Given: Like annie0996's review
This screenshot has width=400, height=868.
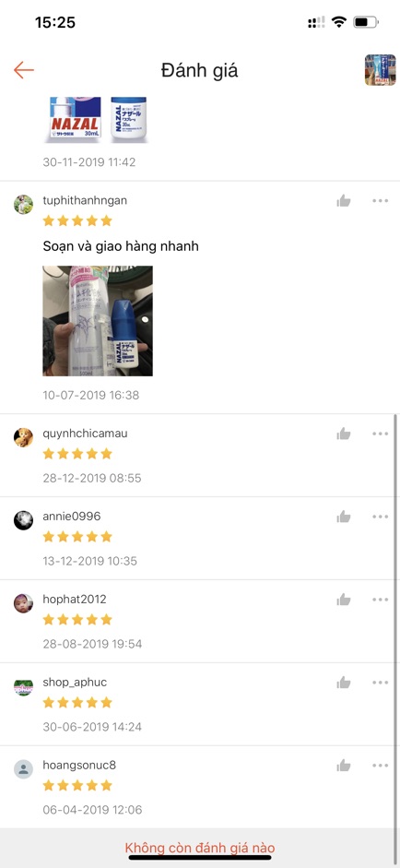Looking at the screenshot, I should (x=344, y=517).
